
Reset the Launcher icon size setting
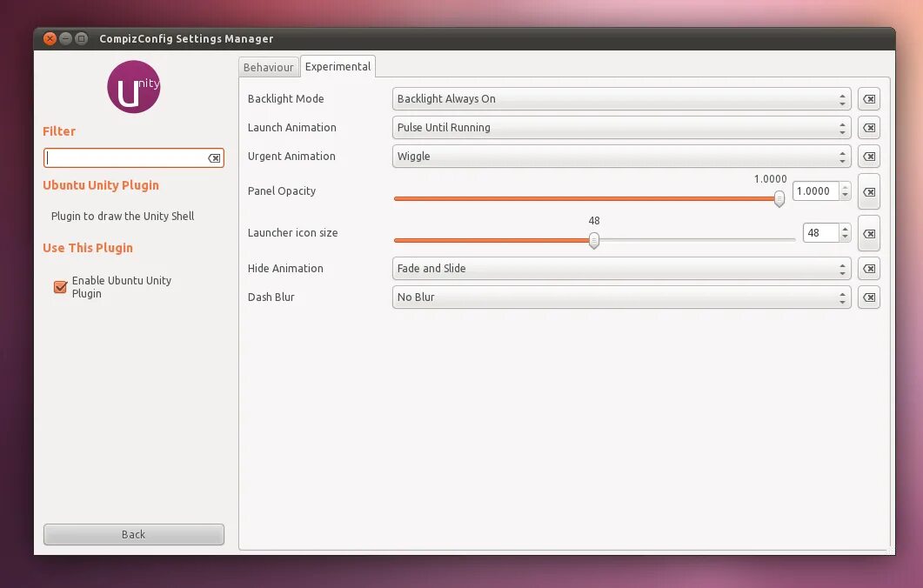(868, 233)
